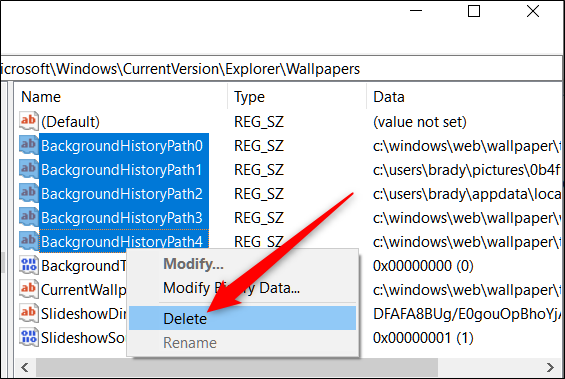Sort by the Name column header
The width and height of the screenshot is (565, 379).
click(121, 97)
